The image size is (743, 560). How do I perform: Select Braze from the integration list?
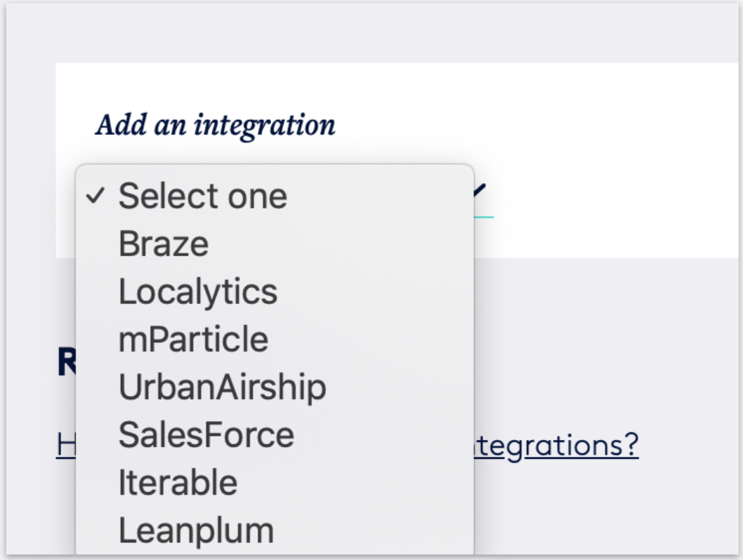point(163,244)
